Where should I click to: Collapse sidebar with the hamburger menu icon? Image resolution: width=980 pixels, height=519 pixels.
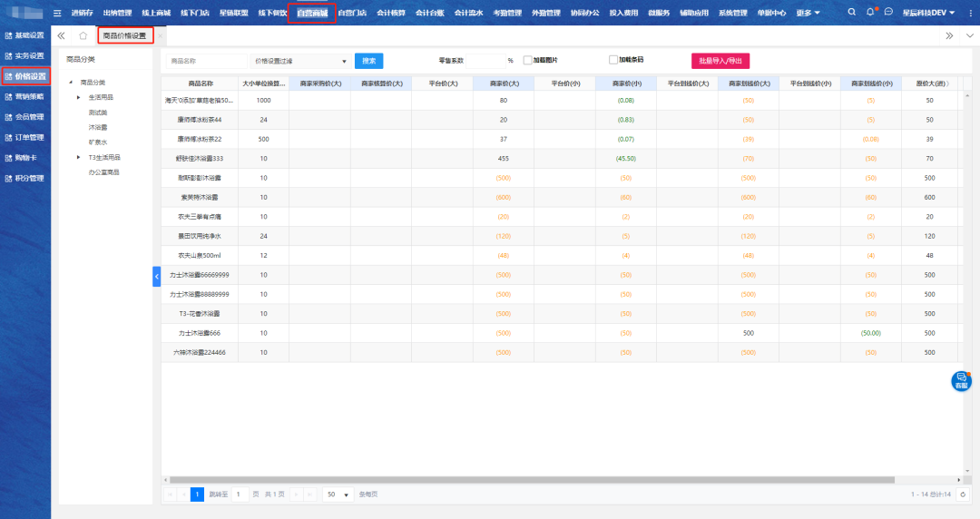58,13
